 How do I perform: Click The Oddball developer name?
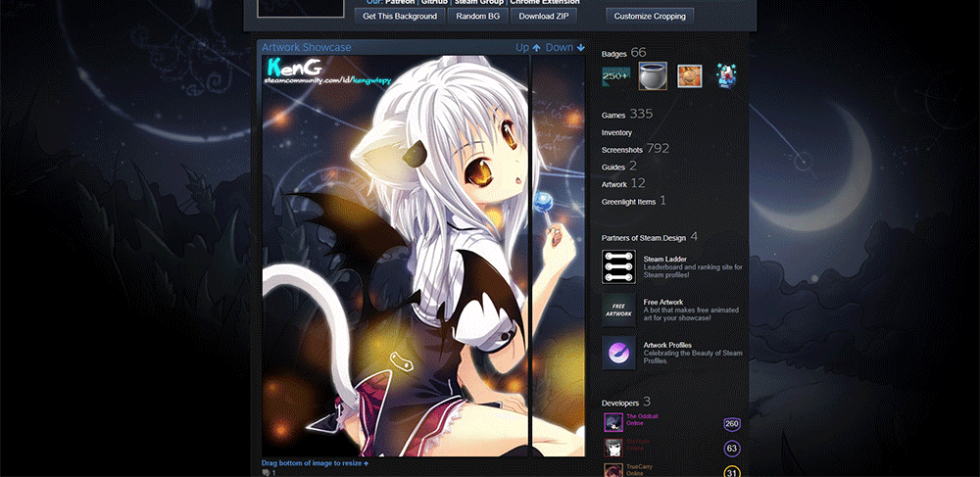[x=642, y=416]
